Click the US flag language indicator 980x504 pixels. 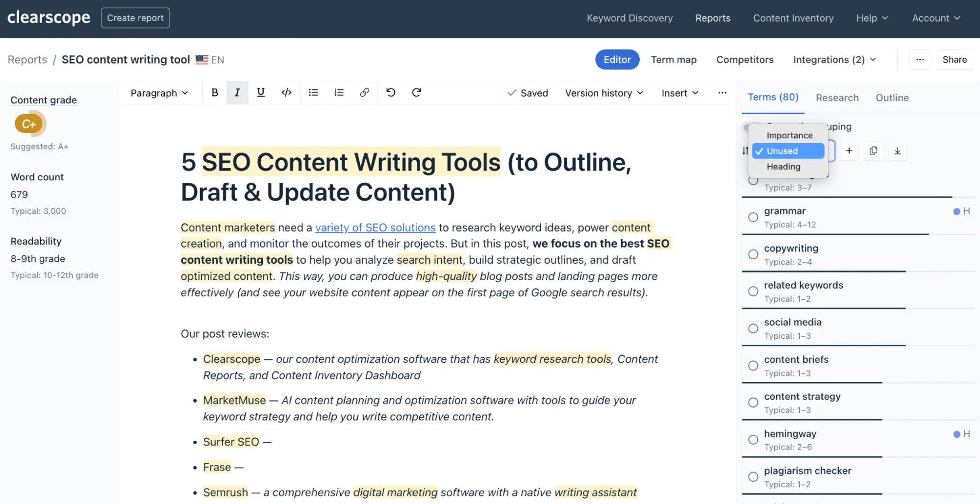(202, 60)
